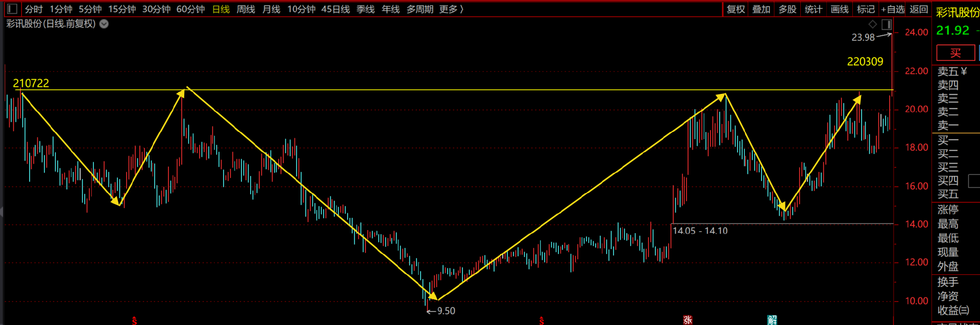
Task: Click the red 涨 event marker
Action: 688,320
